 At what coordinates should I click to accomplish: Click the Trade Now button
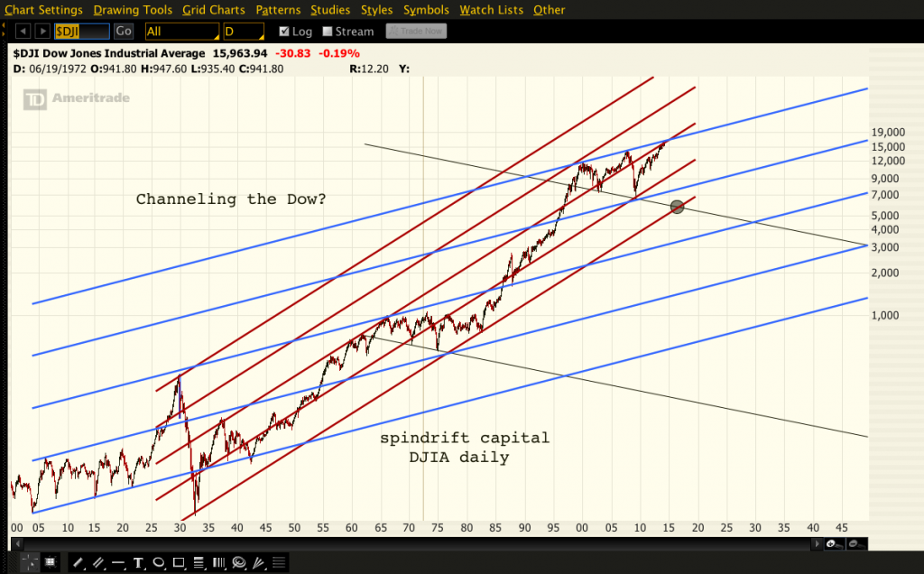[x=416, y=32]
